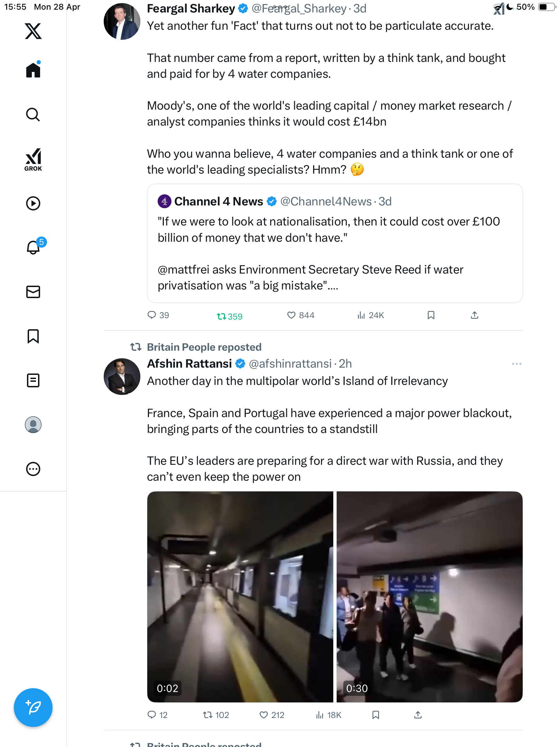This screenshot has width=560, height=747.
Task: Open the Grok assistant in sidebar
Action: (x=33, y=160)
